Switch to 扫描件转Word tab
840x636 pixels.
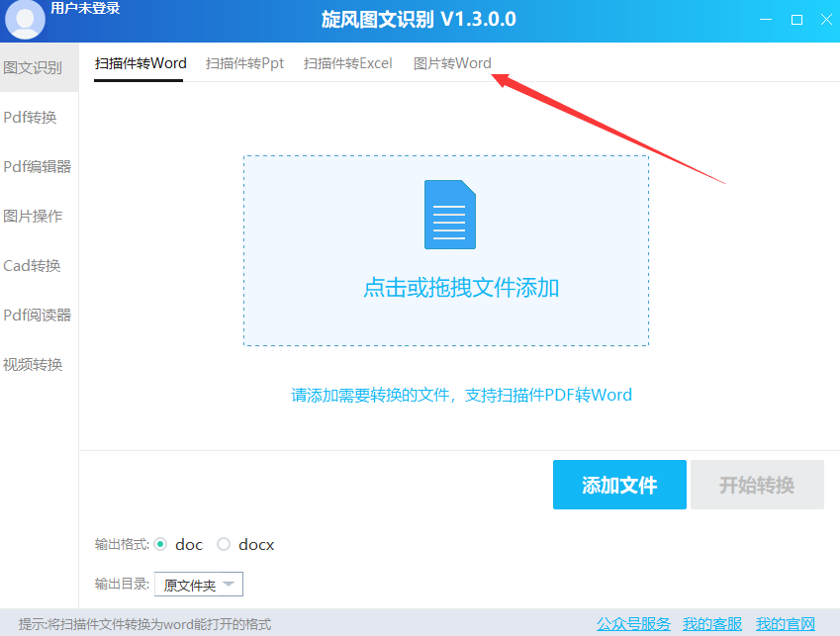(140, 63)
